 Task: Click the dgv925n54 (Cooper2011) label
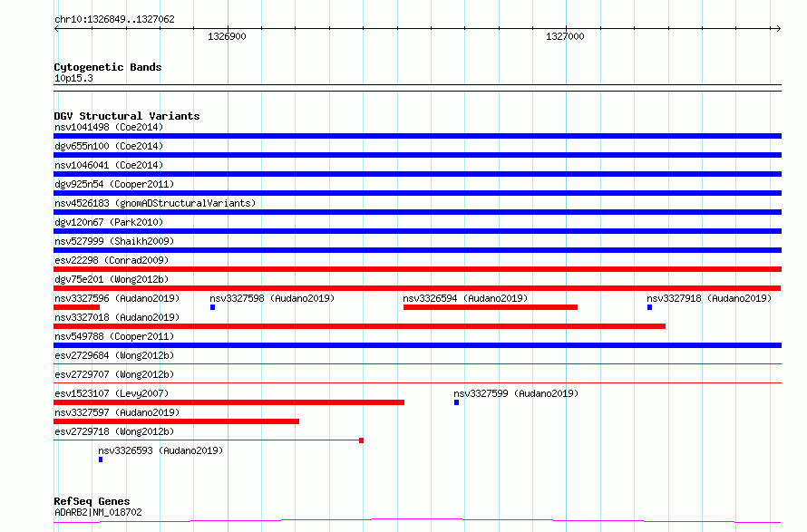[x=114, y=184]
